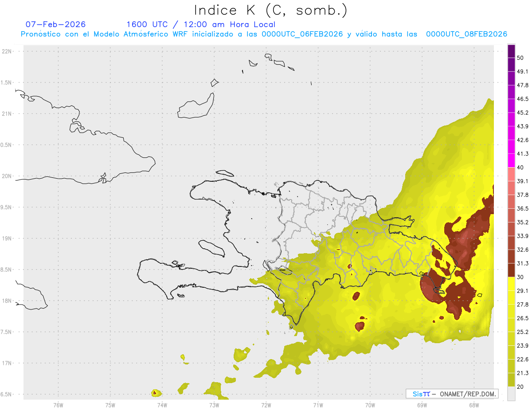Click the '75W' longitude label
Screen dimensions: 532x411
point(110,405)
